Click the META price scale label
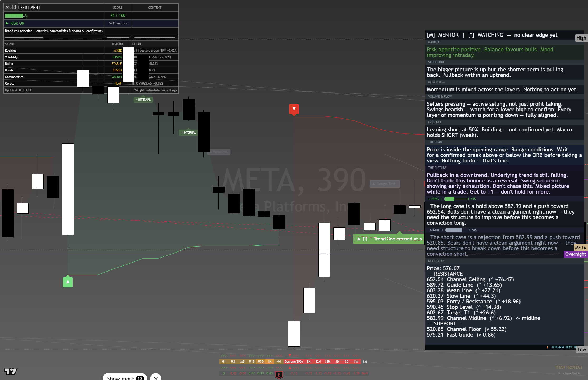 coord(580,248)
